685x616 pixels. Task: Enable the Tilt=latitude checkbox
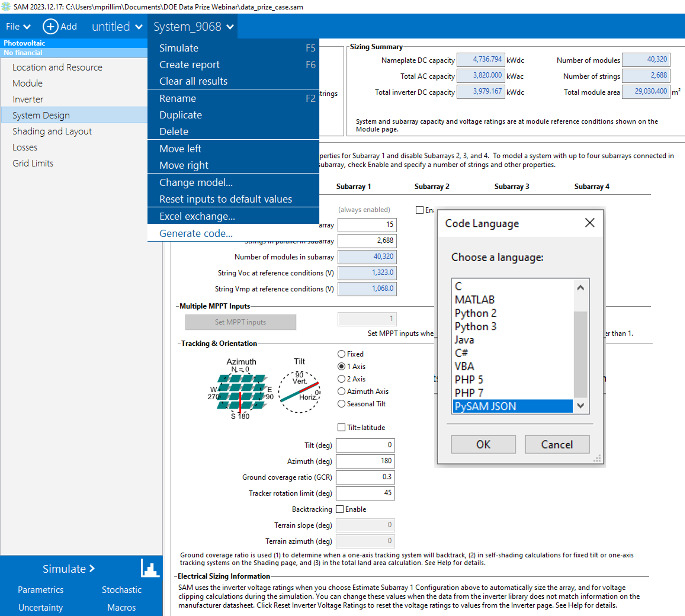(341, 428)
